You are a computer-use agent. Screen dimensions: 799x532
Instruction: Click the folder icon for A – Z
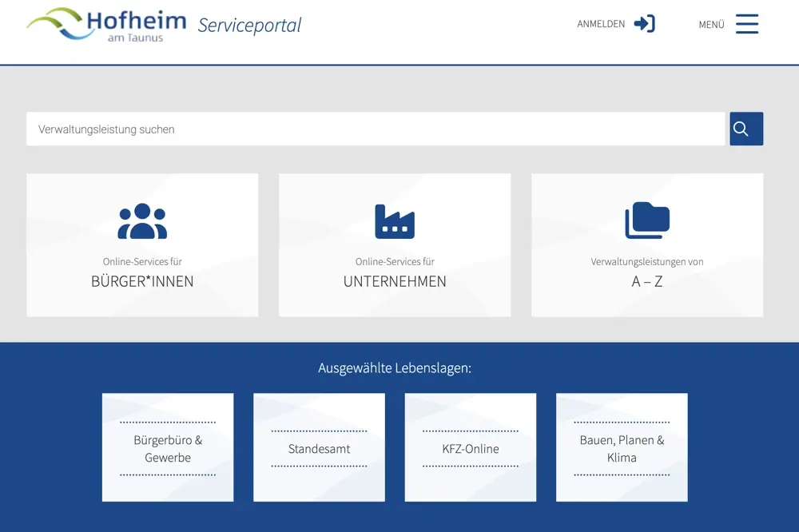click(x=647, y=220)
